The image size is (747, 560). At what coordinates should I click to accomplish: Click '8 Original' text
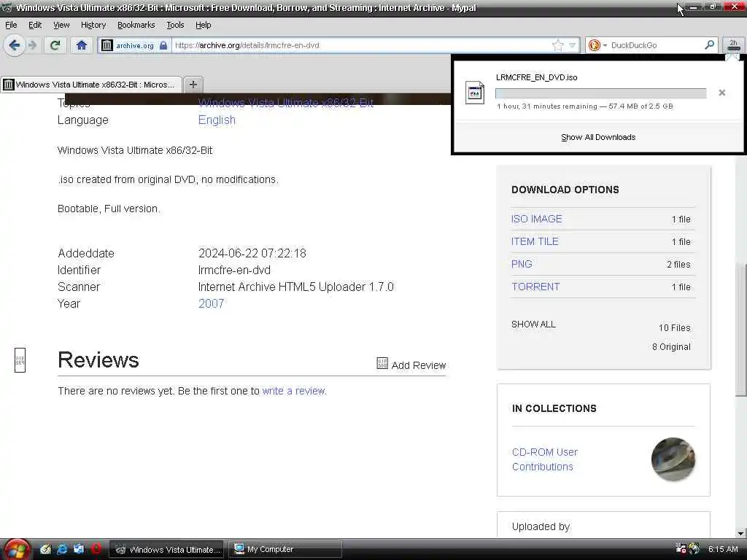coord(671,346)
